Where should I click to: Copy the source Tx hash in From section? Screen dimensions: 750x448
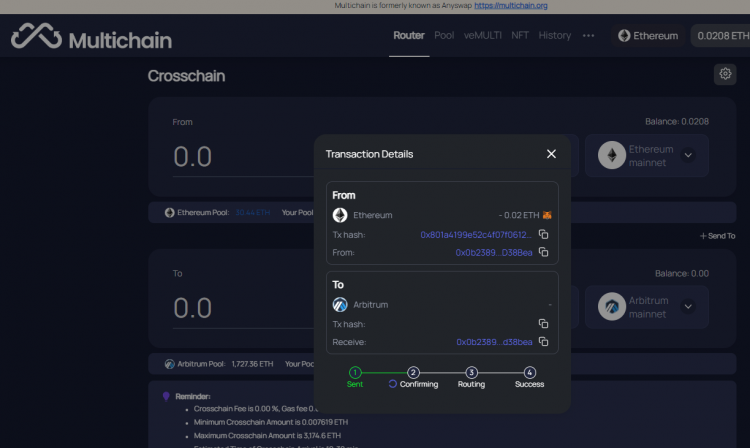[x=543, y=234]
